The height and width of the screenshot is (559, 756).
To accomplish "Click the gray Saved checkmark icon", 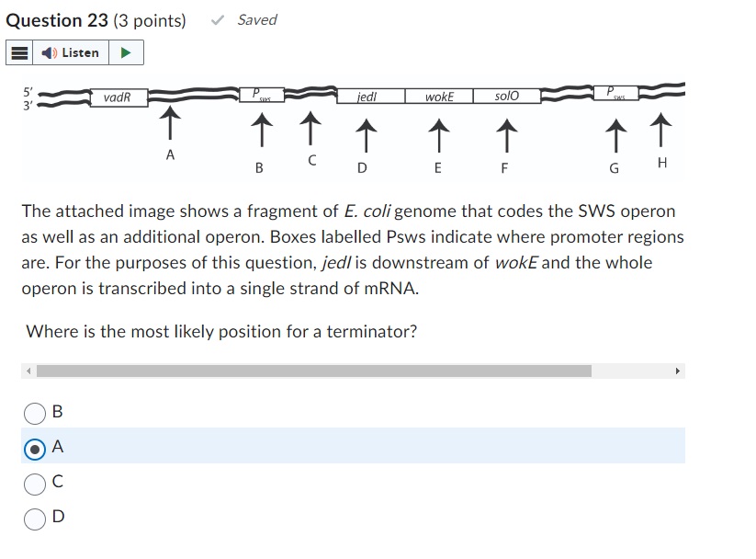I will point(217,19).
